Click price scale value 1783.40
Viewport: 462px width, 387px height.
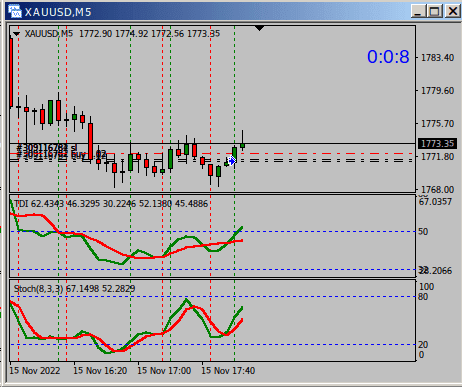[437, 58]
